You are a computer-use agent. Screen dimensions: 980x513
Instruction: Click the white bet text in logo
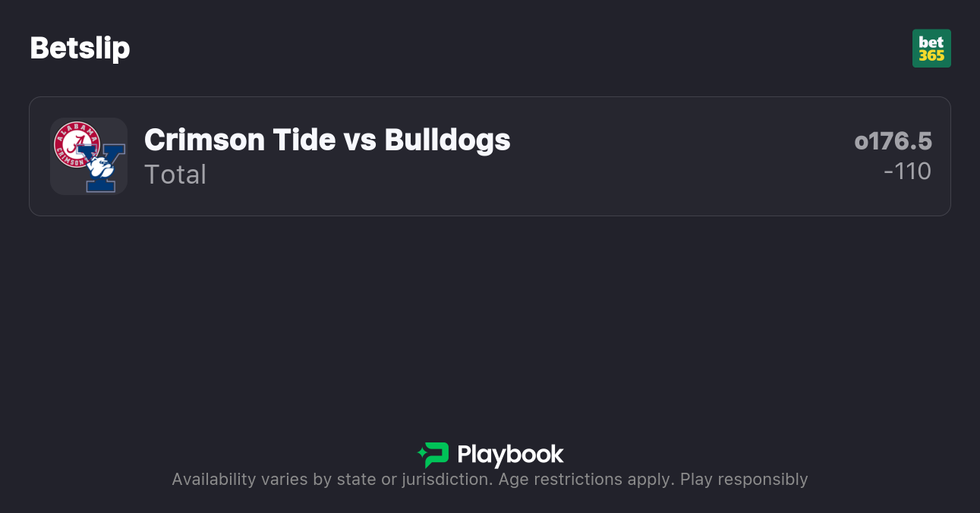931,42
